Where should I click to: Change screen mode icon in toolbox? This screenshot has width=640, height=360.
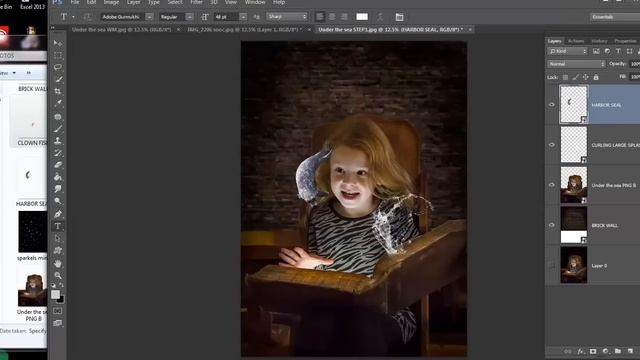coord(58,323)
